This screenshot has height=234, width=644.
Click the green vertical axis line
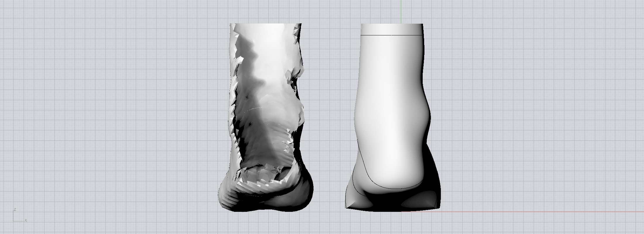click(x=401, y=12)
